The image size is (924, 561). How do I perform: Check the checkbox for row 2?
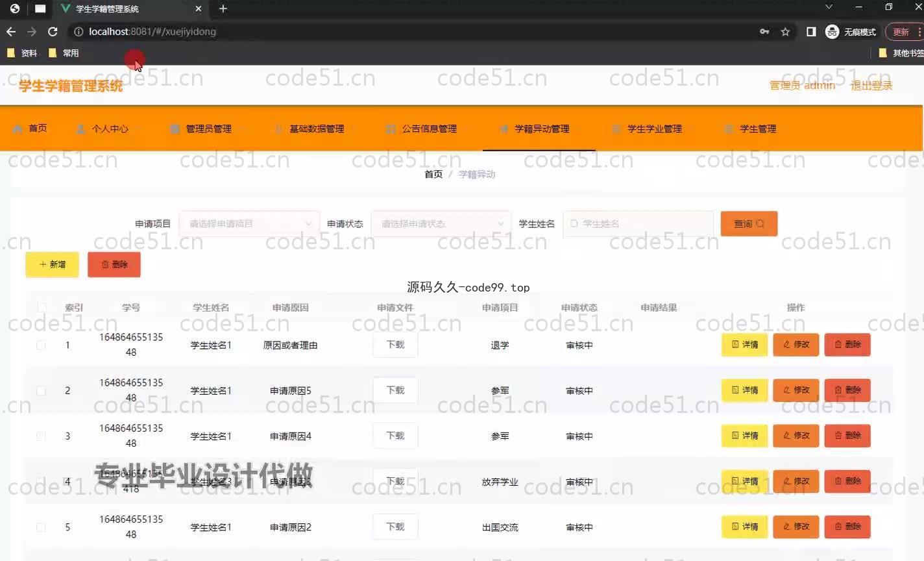point(41,390)
